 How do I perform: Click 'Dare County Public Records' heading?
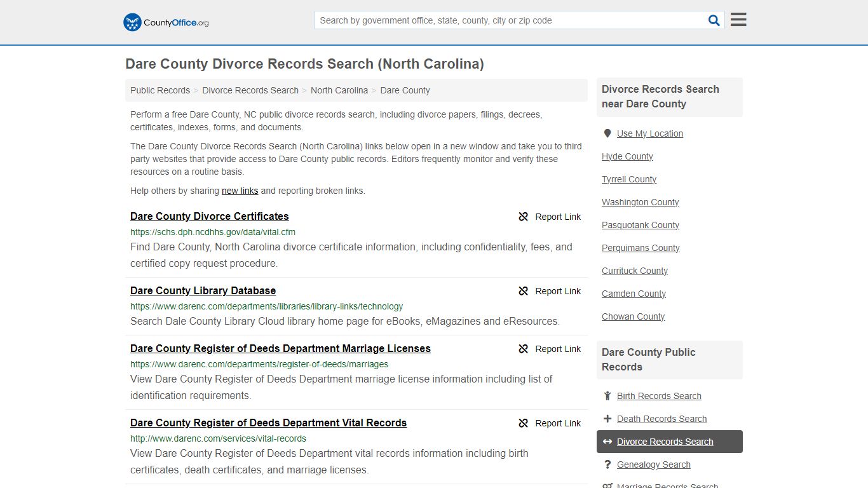point(648,360)
